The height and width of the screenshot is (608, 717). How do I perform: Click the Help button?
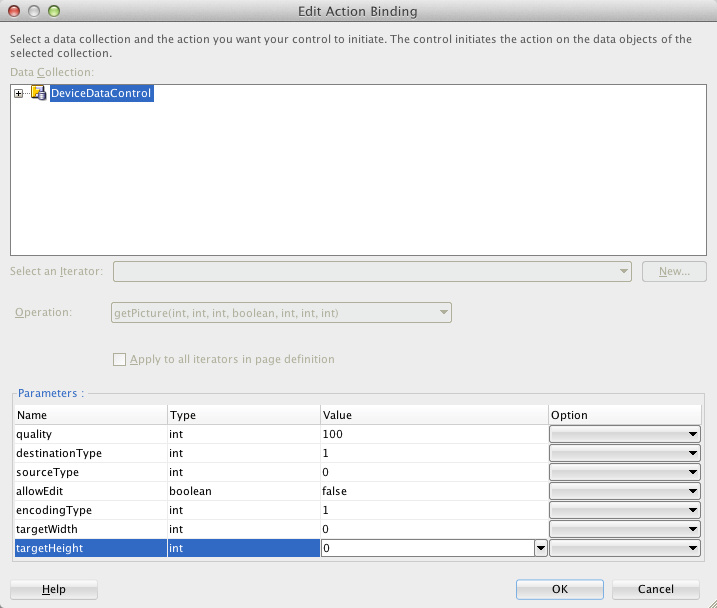[x=54, y=590]
